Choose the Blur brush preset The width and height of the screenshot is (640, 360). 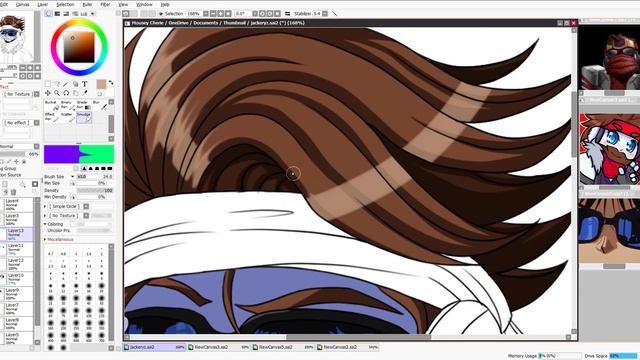pos(100,105)
